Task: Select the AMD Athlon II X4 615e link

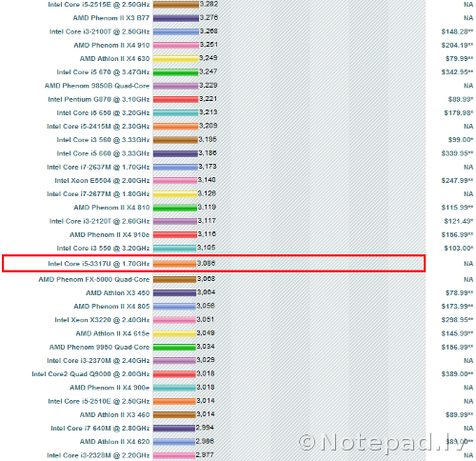Action: pyautogui.click(x=112, y=333)
